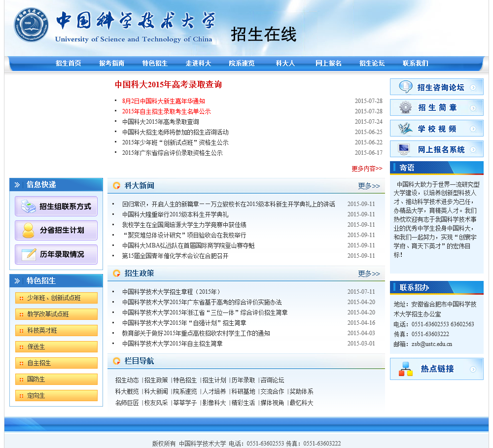This screenshot has height=448, width=493.
Task: Click the arrow circle on 网上报名系统 button
Action: (473, 150)
